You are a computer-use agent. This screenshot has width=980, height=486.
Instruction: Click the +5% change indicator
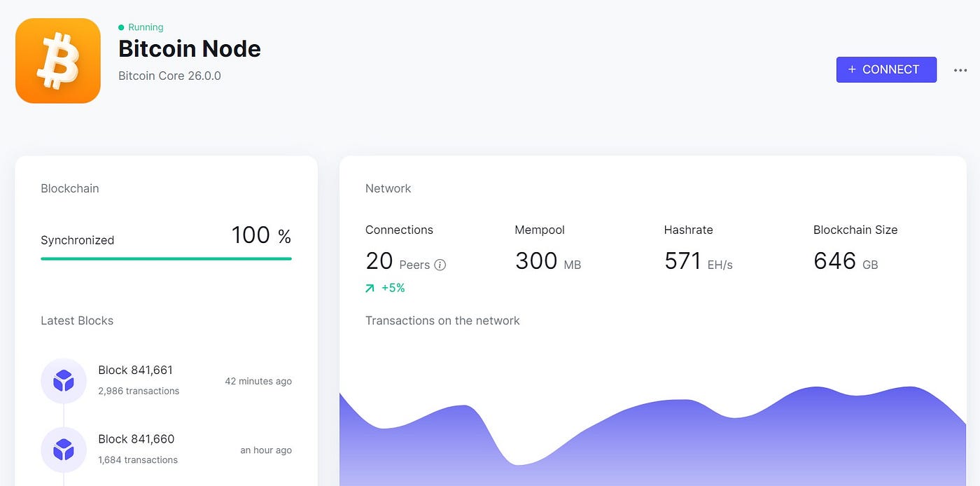(385, 288)
